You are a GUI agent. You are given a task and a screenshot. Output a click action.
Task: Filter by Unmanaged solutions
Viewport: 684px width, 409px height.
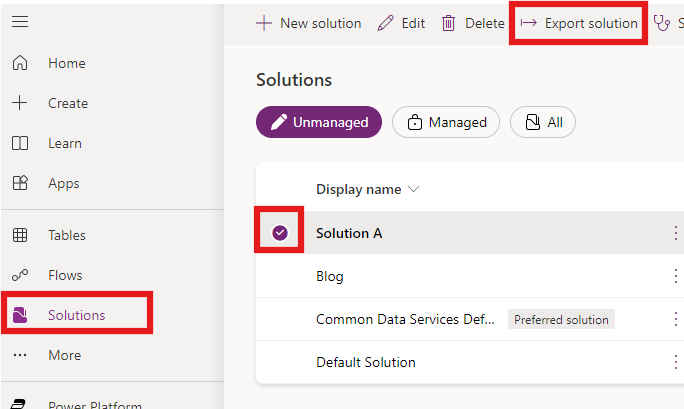point(319,122)
